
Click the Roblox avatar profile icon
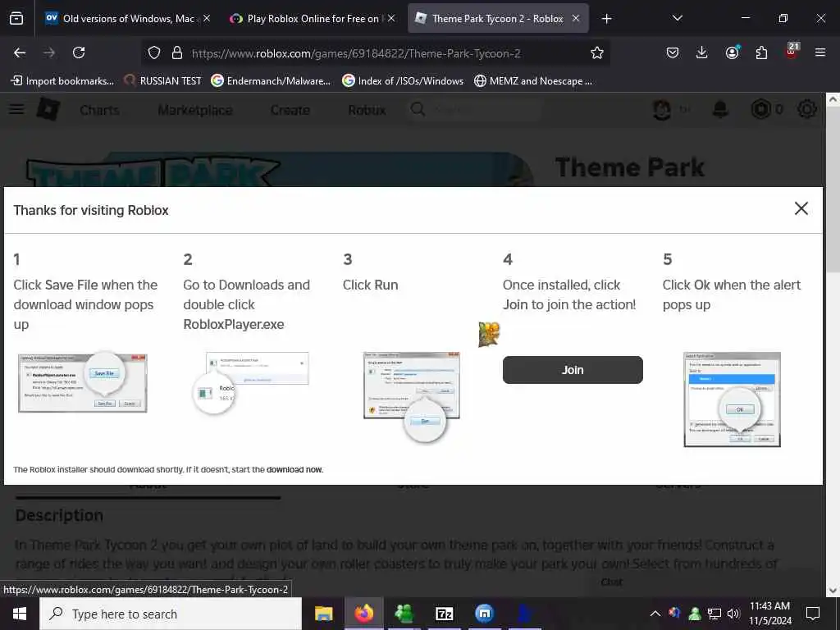pos(662,109)
